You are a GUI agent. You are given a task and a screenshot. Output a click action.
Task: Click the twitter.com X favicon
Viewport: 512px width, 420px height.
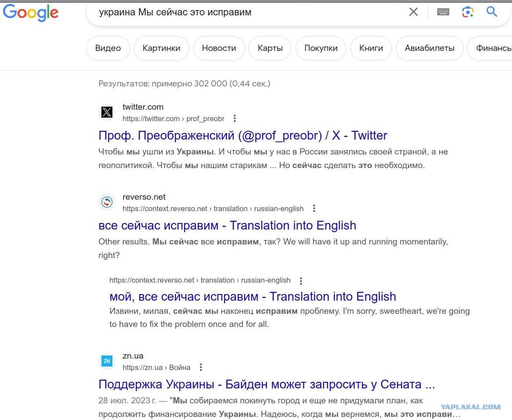coord(107,112)
